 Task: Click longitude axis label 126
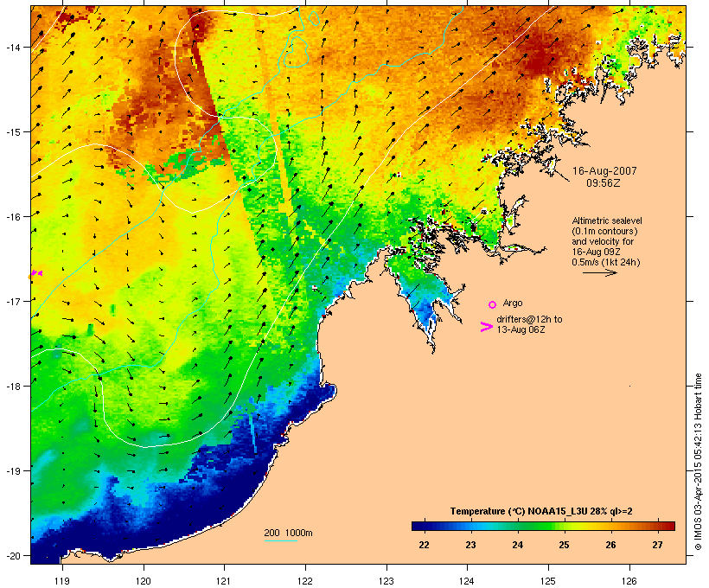tap(629, 581)
